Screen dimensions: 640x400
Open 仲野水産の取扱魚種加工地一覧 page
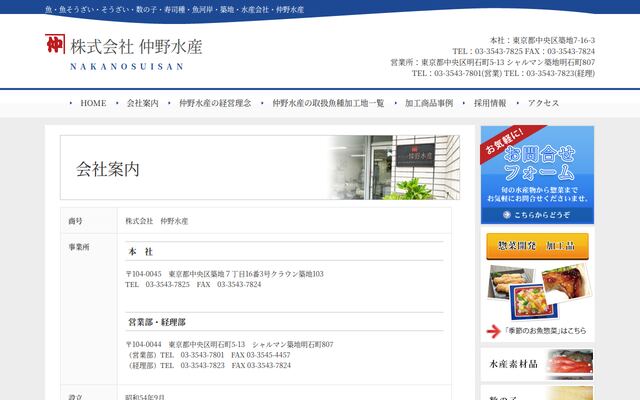328,103
